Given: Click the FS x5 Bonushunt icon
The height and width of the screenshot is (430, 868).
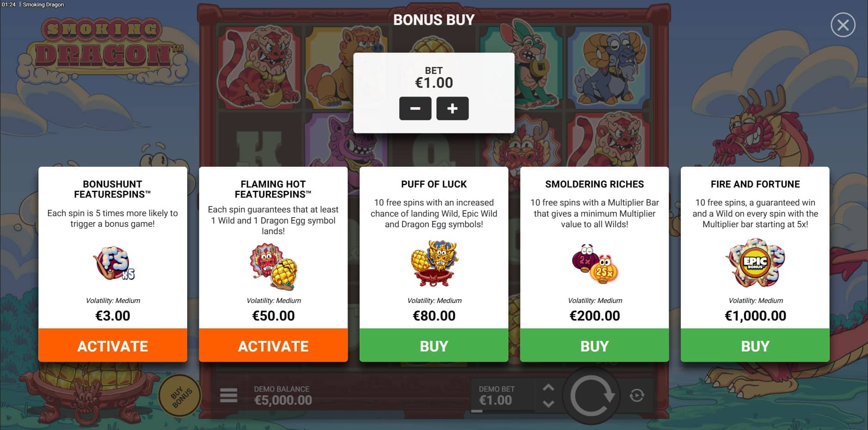Looking at the screenshot, I should pyautogui.click(x=114, y=263).
